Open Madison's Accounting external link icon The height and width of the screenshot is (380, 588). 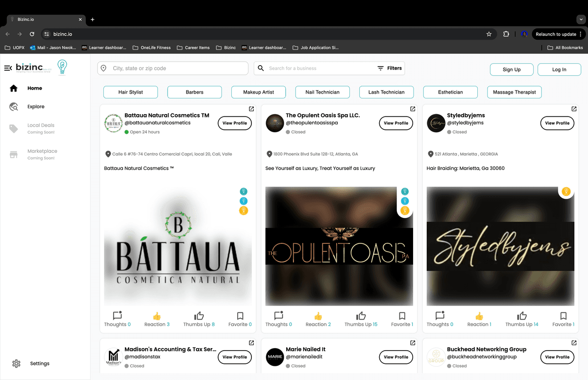251,343
